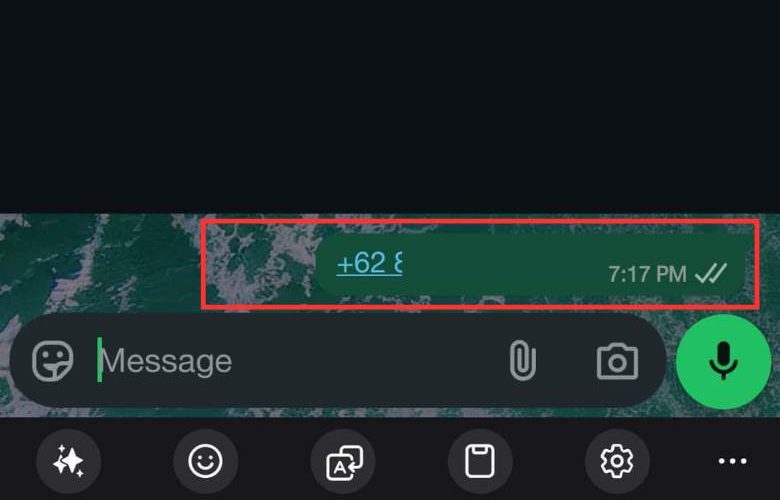This screenshot has width=780, height=500.
Task: Select the green sent message bubble
Action: (530, 266)
